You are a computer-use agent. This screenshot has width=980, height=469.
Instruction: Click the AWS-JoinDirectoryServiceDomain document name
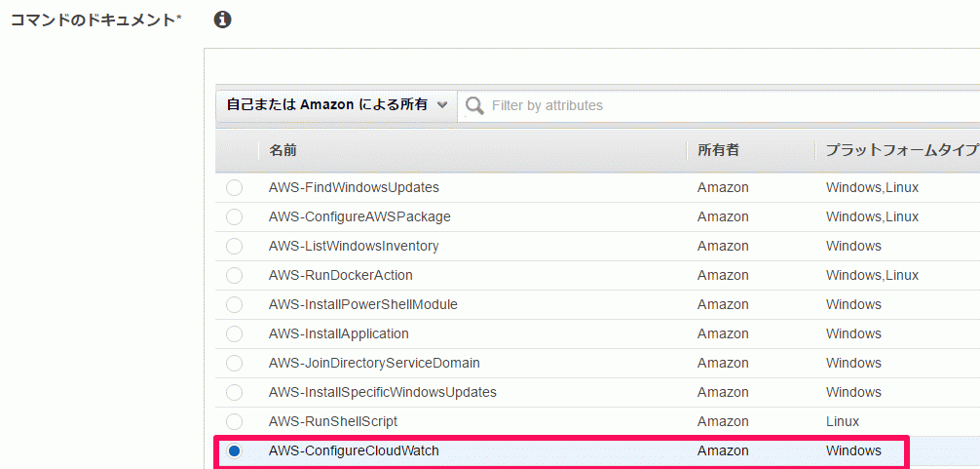pyautogui.click(x=374, y=364)
